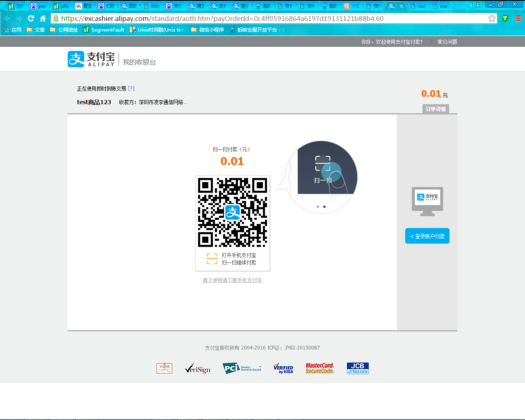Click the 常见问题 FAQ link
The image size is (525, 420).
[447, 42]
